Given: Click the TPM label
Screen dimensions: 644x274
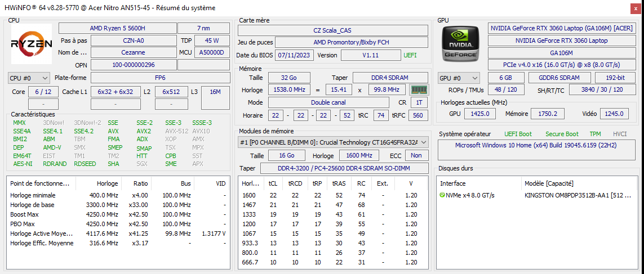Looking at the screenshot, I should click(x=595, y=134).
